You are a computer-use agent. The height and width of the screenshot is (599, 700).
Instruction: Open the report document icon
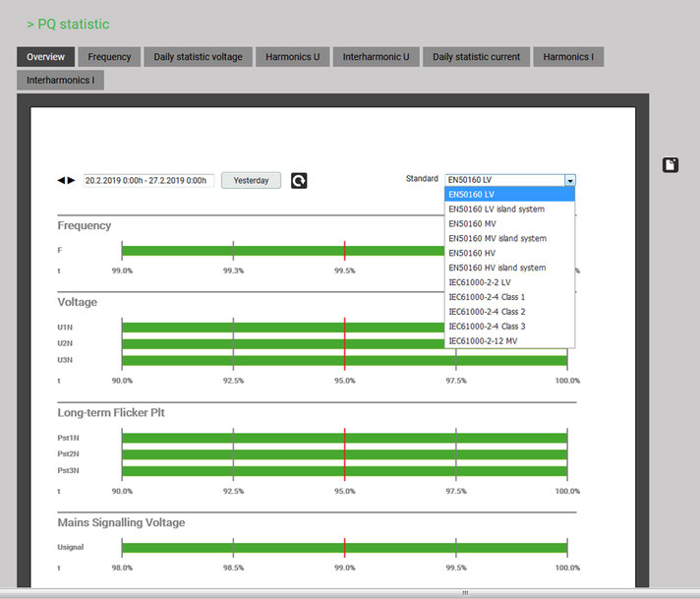pyautogui.click(x=671, y=165)
